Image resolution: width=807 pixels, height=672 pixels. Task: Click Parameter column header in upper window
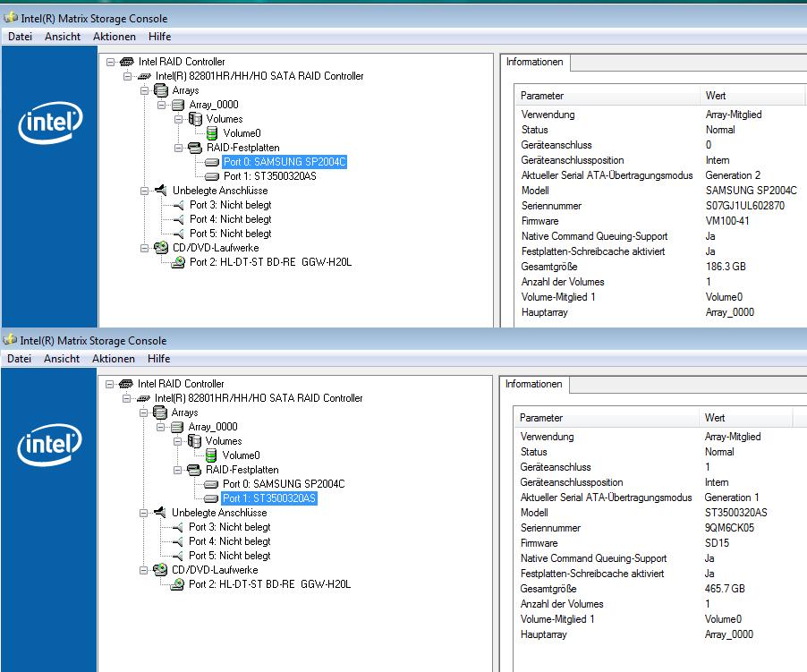607,96
